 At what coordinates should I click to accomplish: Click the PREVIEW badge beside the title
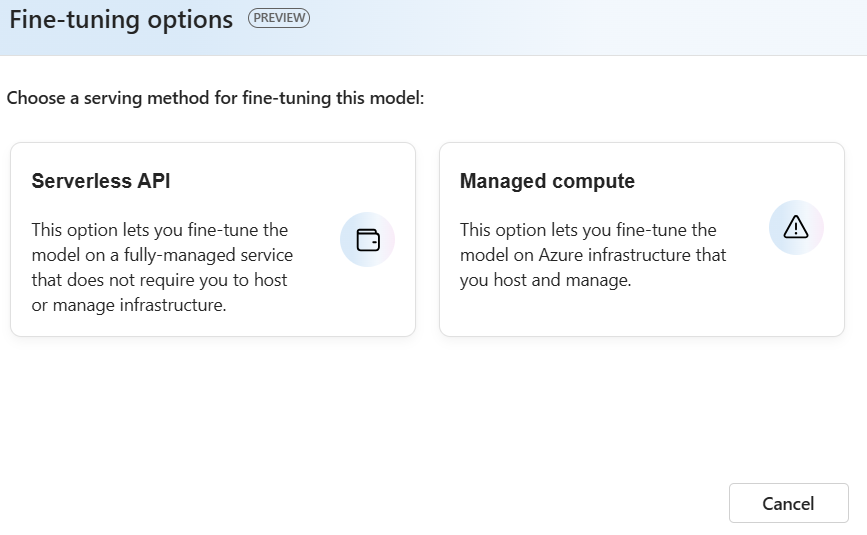pos(279,18)
